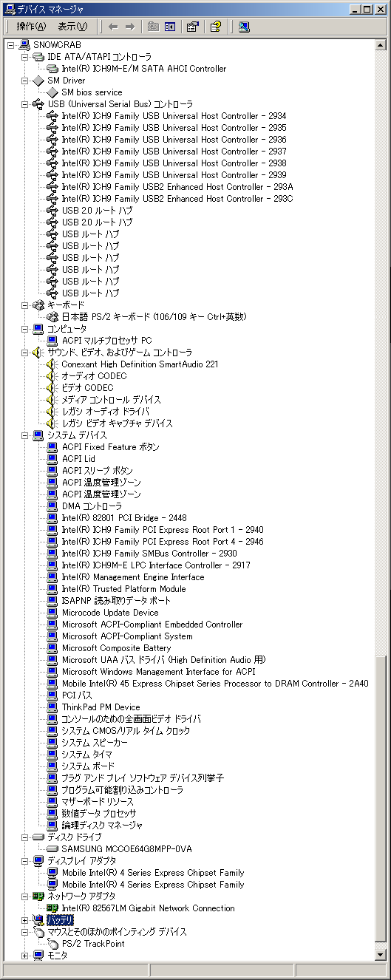The height and width of the screenshot is (980, 391).
Task: Select Microsoft Composite Battery
Action: click(116, 648)
